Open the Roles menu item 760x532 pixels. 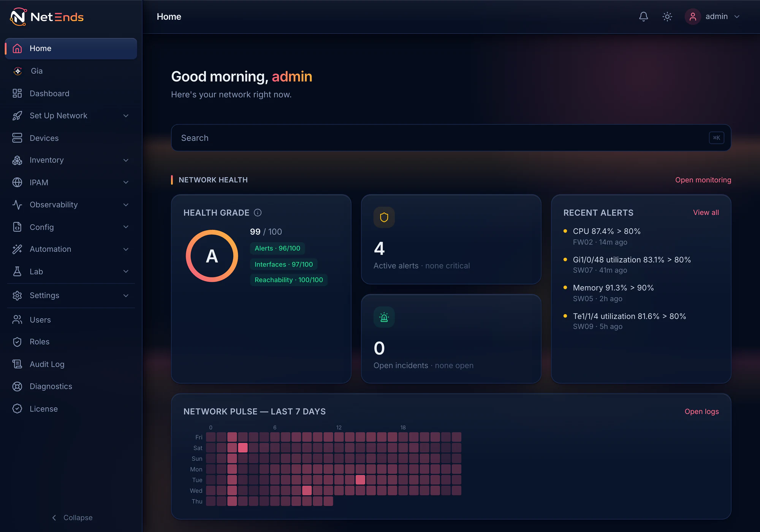point(71,342)
